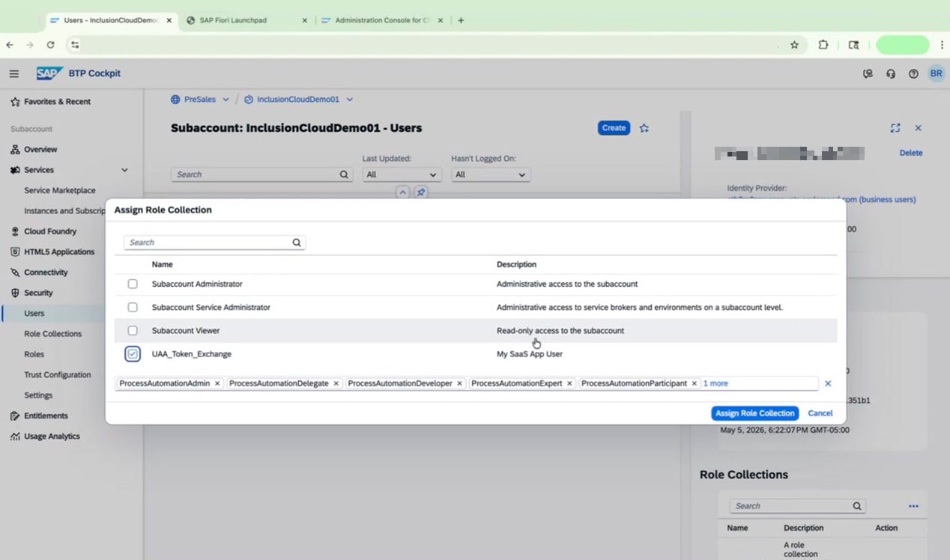Open Favorites & Recent in the sidebar
The image size is (950, 560).
click(57, 102)
